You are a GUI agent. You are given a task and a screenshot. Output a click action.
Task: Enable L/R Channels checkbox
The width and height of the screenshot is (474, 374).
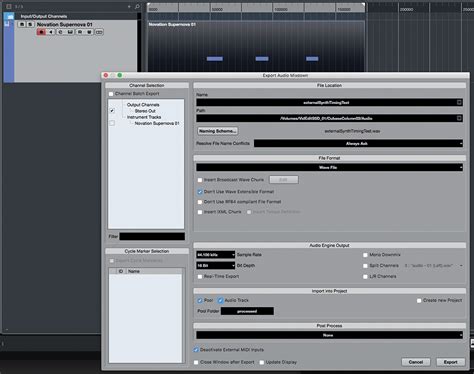click(x=365, y=277)
